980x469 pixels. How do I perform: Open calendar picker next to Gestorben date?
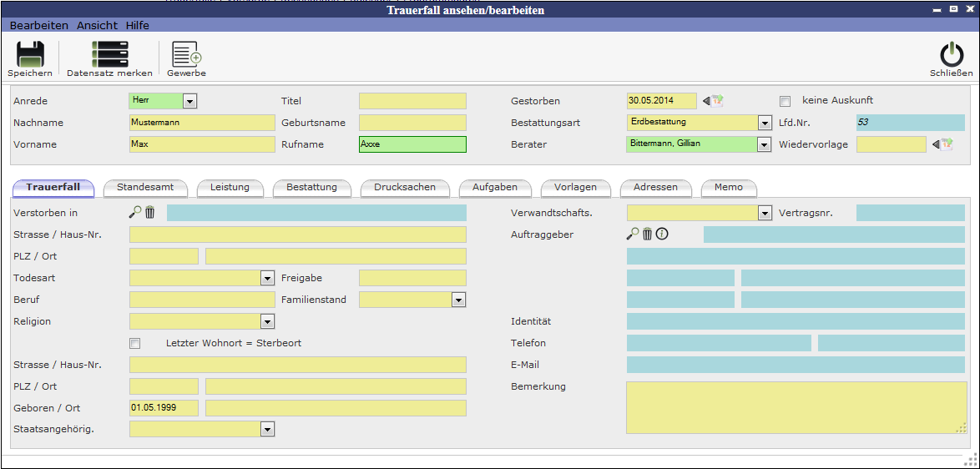pos(713,101)
